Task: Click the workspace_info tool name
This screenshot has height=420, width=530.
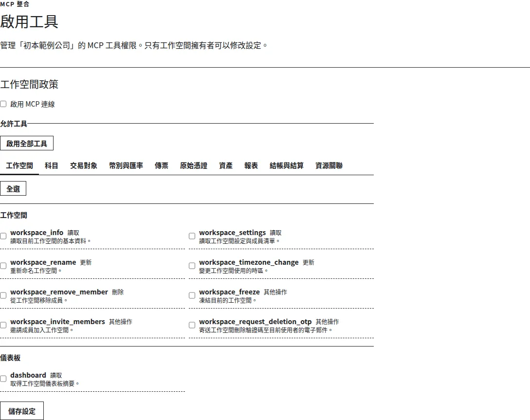Action: [x=37, y=233]
